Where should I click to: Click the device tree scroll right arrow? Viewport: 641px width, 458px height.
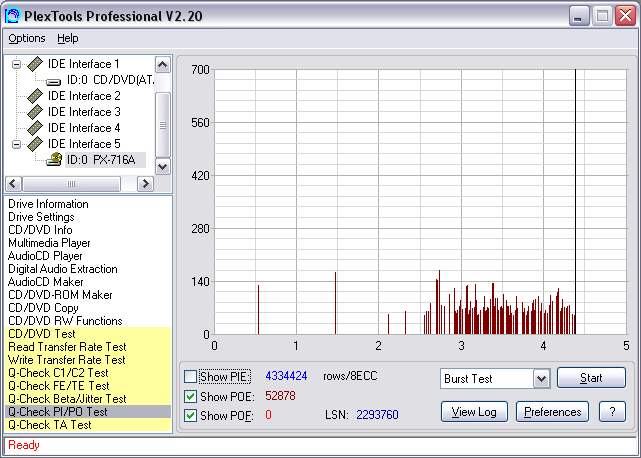146,184
